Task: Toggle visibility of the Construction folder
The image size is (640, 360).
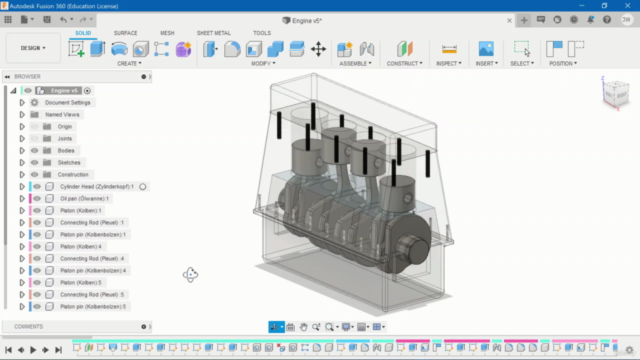Action: 35,175
